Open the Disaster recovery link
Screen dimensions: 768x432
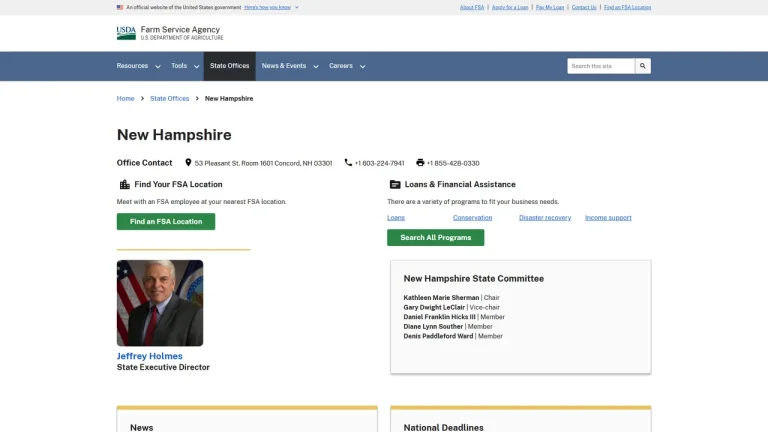coord(545,217)
